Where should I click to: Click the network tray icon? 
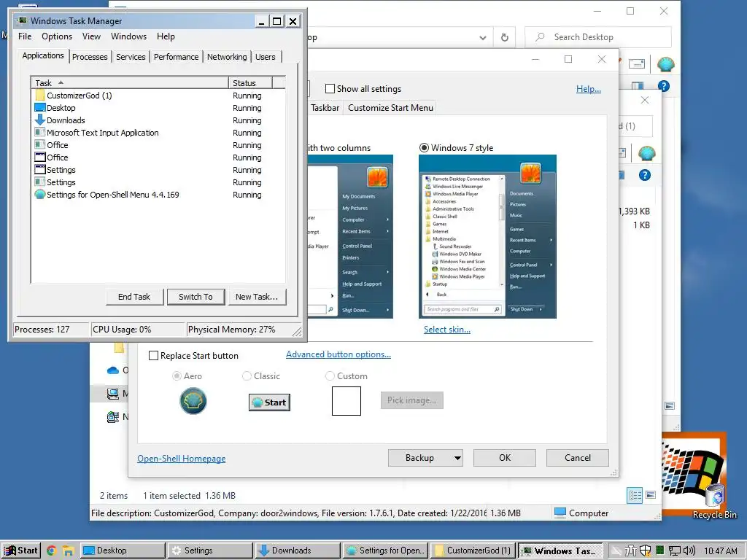pos(675,551)
